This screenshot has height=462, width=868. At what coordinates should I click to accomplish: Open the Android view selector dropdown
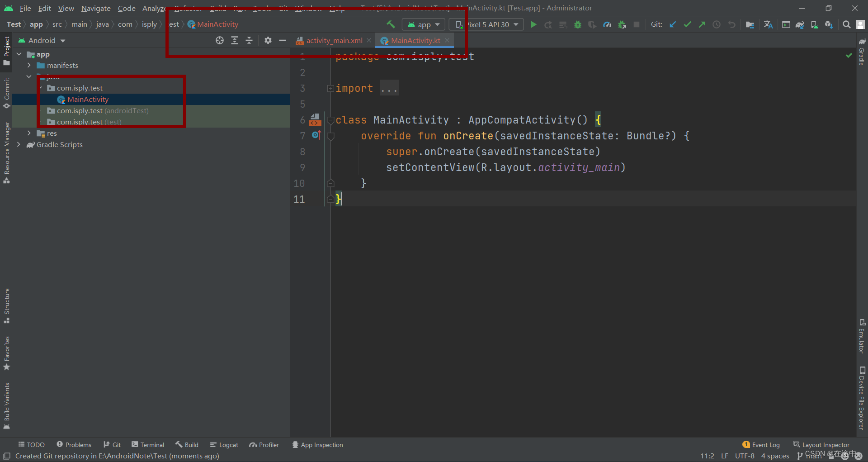point(42,40)
